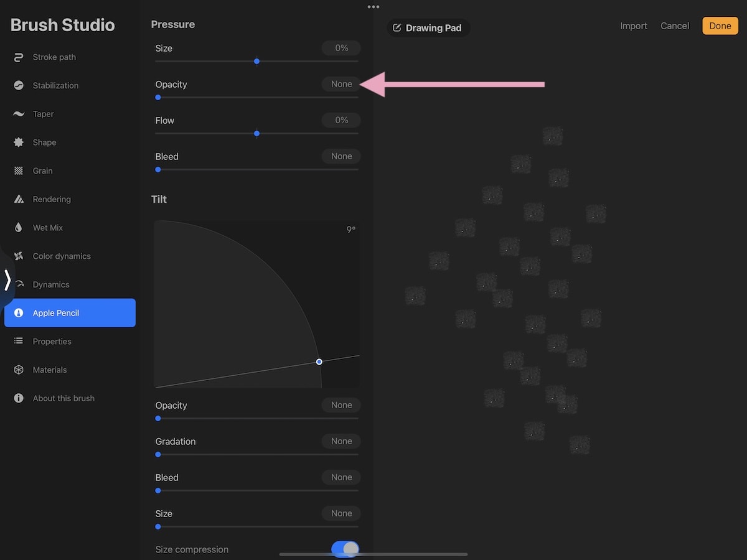
Task: Click the Pressure Flow slider handle
Action: tap(256, 134)
